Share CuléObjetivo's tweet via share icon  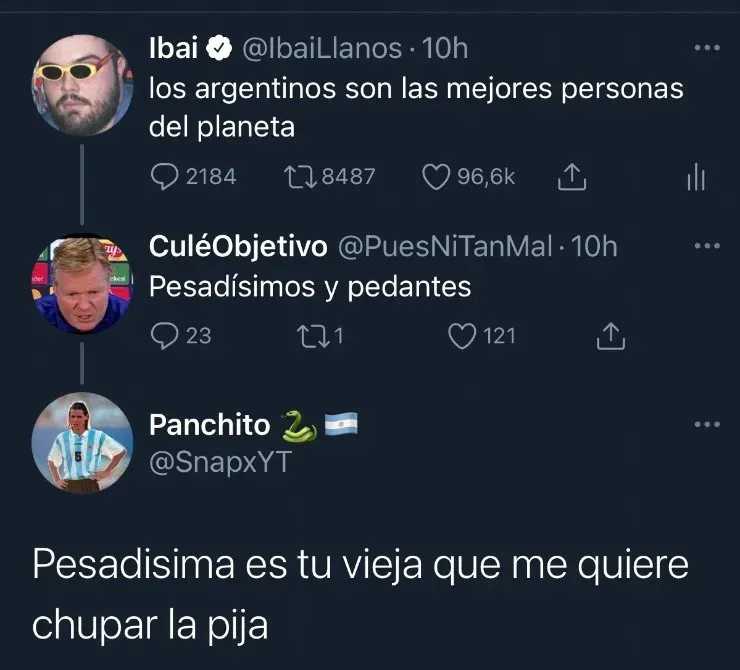610,336
